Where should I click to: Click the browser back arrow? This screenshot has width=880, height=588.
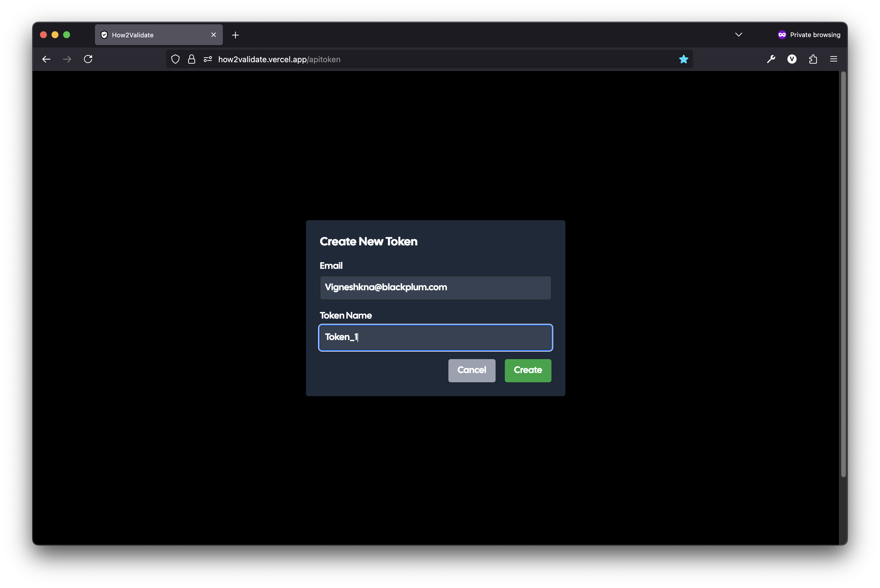pos(46,59)
